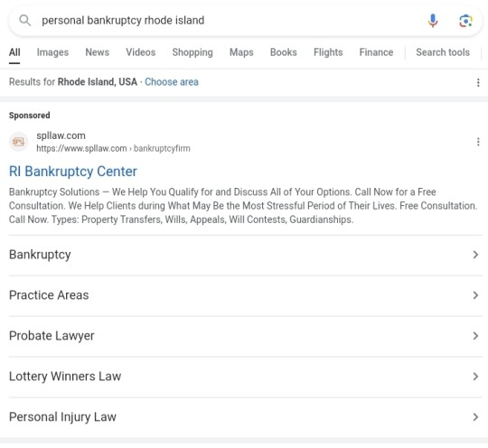
Task: Expand the Lottery Winners Law chevron
Action: point(475,377)
